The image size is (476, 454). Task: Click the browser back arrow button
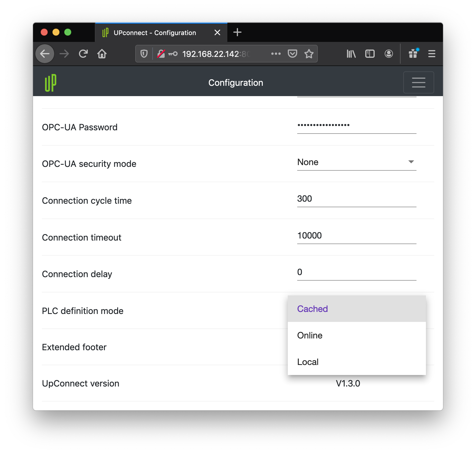pos(45,54)
